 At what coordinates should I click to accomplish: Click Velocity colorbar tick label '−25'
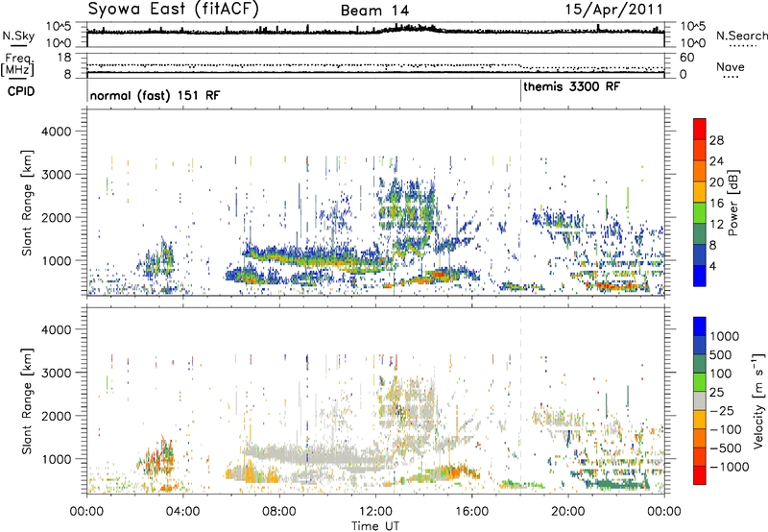[721, 410]
